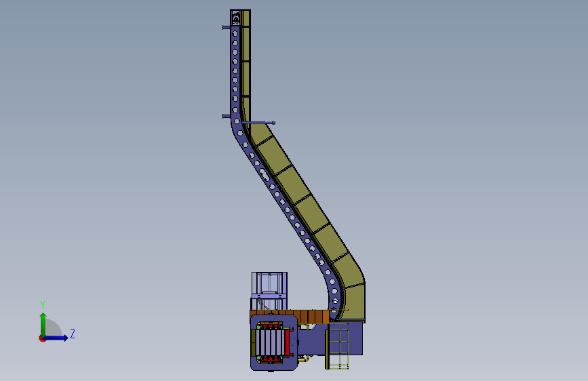Select the Z label on orientation triad
The height and width of the screenshot is (381, 588).
(x=73, y=334)
